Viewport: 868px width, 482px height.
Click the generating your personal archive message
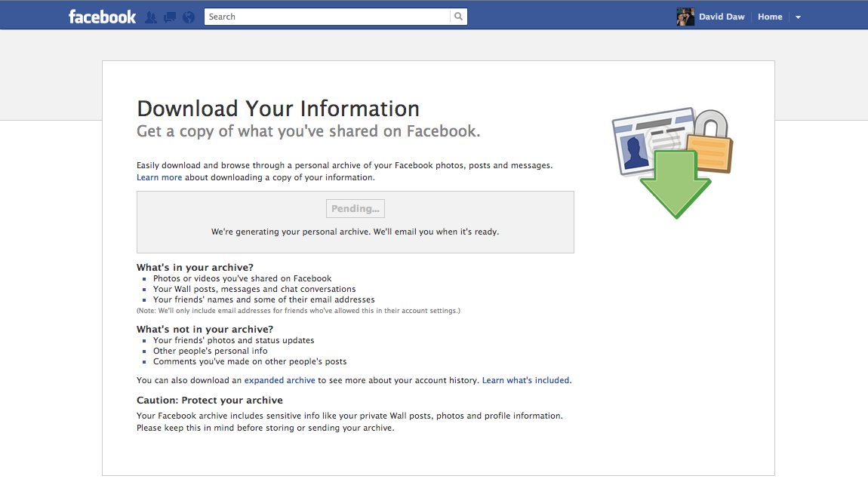(x=355, y=232)
